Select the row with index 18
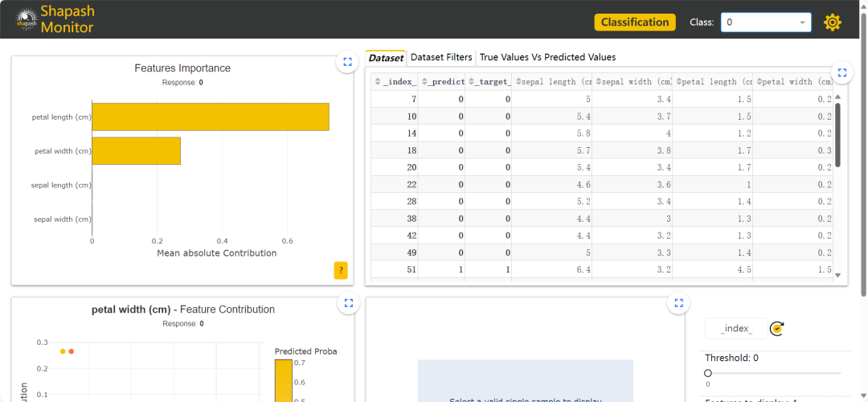 point(602,150)
